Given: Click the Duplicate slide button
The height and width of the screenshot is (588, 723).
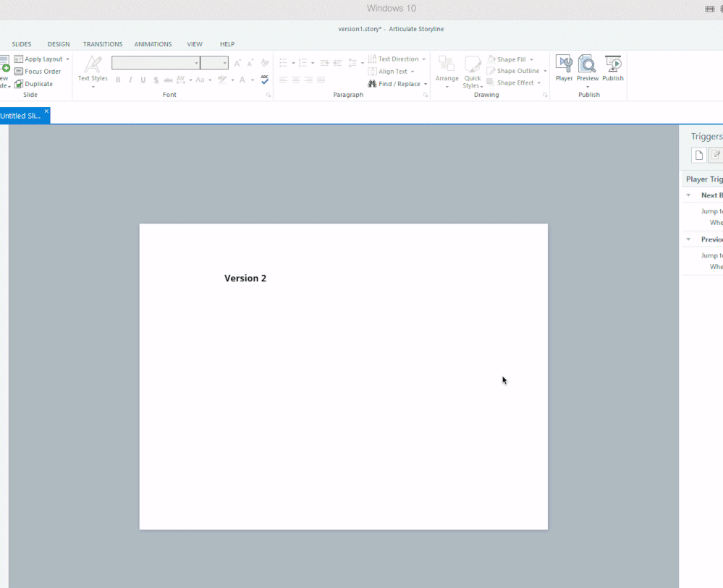Looking at the screenshot, I should click(34, 84).
